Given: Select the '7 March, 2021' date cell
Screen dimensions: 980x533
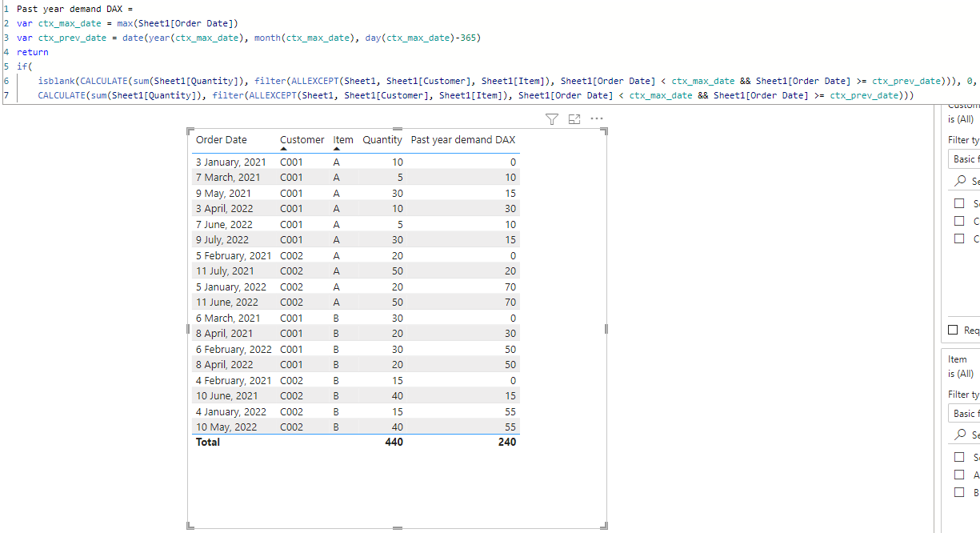Looking at the screenshot, I should coord(228,178).
